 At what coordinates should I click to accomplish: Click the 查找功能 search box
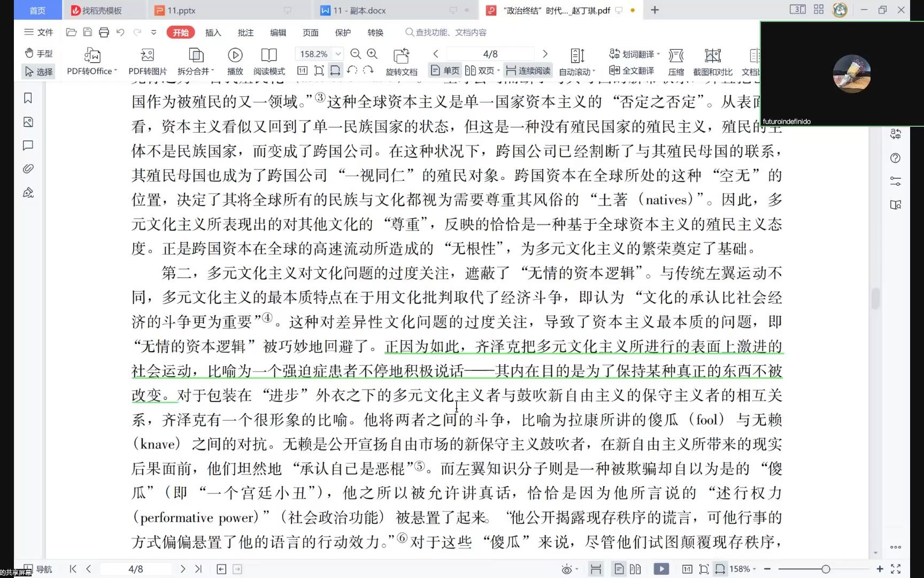(x=446, y=32)
